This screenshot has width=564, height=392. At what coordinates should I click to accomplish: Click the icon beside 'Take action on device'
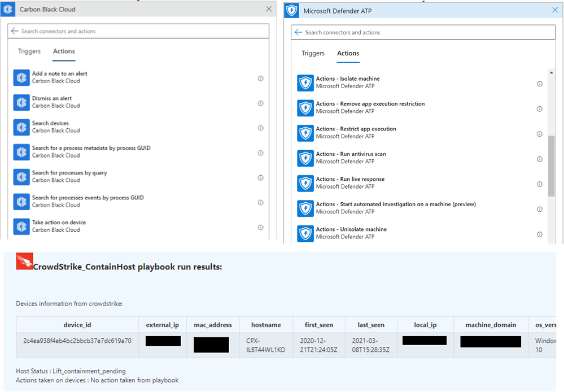[21, 227]
